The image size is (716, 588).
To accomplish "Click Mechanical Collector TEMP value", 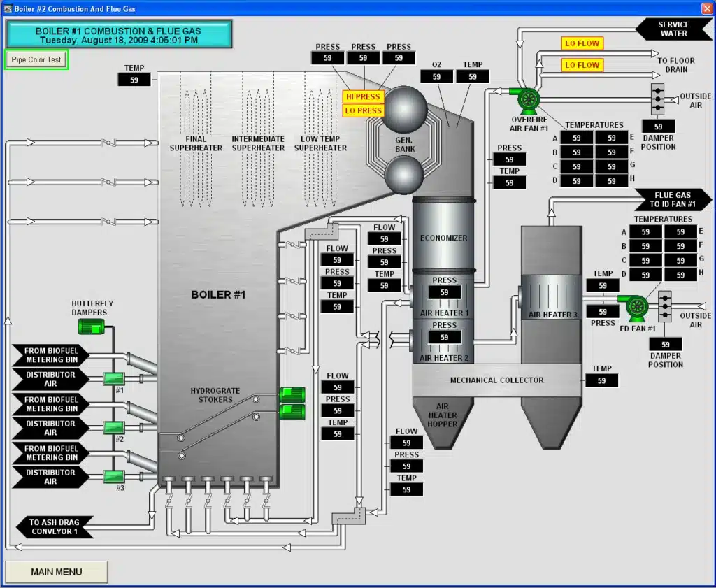I will (x=601, y=381).
